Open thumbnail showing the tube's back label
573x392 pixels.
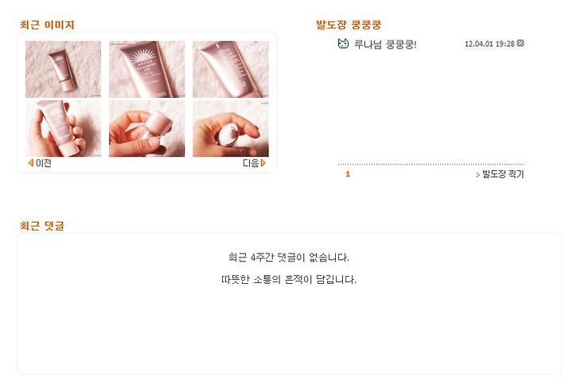231,69
